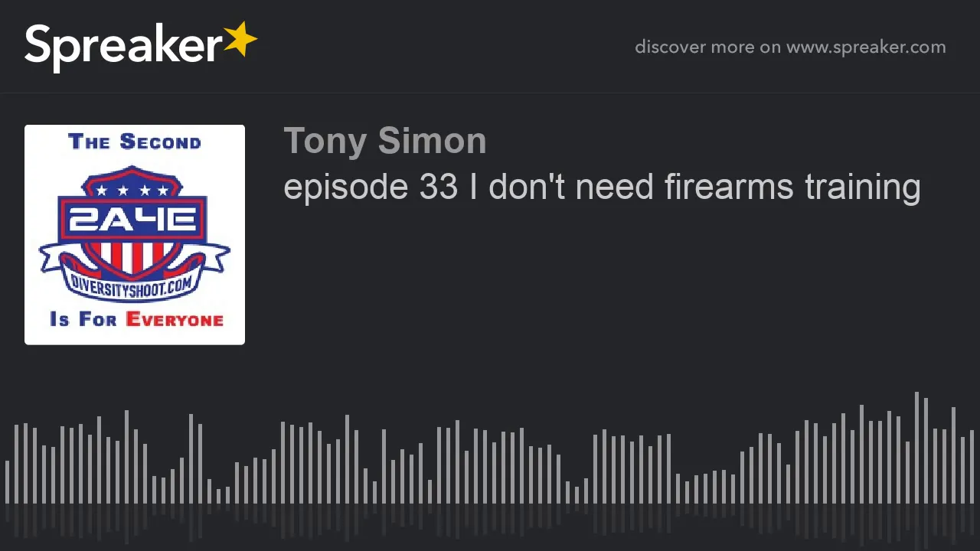Click the Spreaker logo text

click(x=123, y=46)
